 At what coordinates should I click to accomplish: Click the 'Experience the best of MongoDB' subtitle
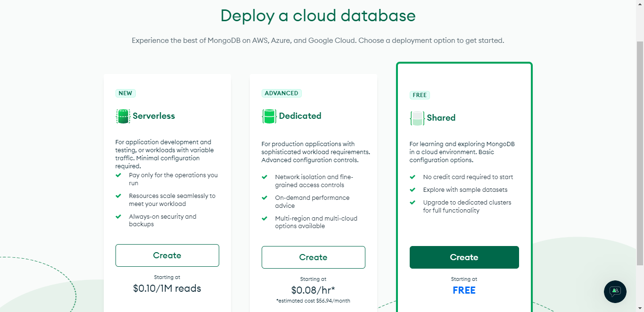pos(318,41)
